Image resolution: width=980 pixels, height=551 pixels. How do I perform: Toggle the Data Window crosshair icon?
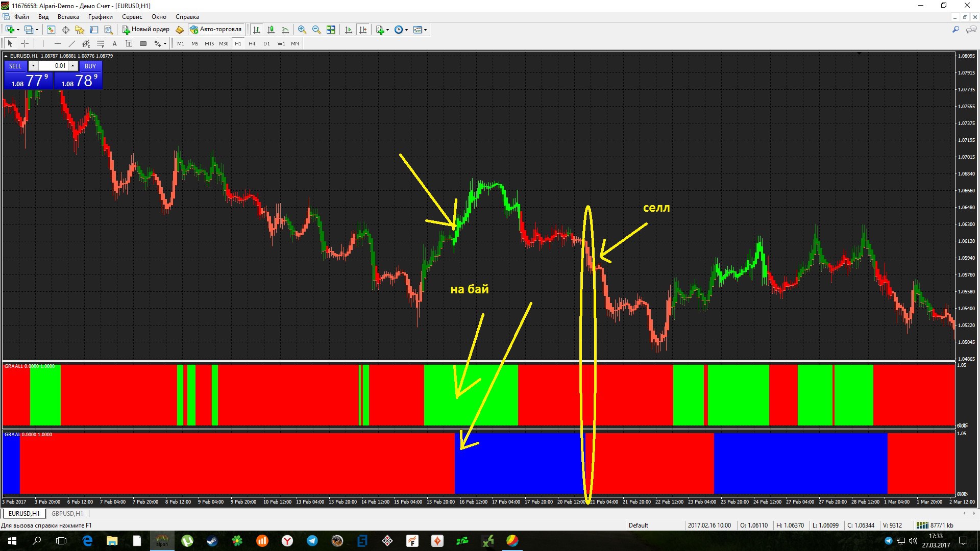point(65,30)
